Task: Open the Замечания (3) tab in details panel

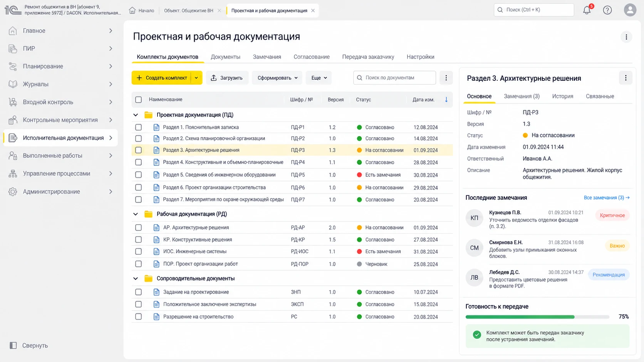Action: coord(522,96)
